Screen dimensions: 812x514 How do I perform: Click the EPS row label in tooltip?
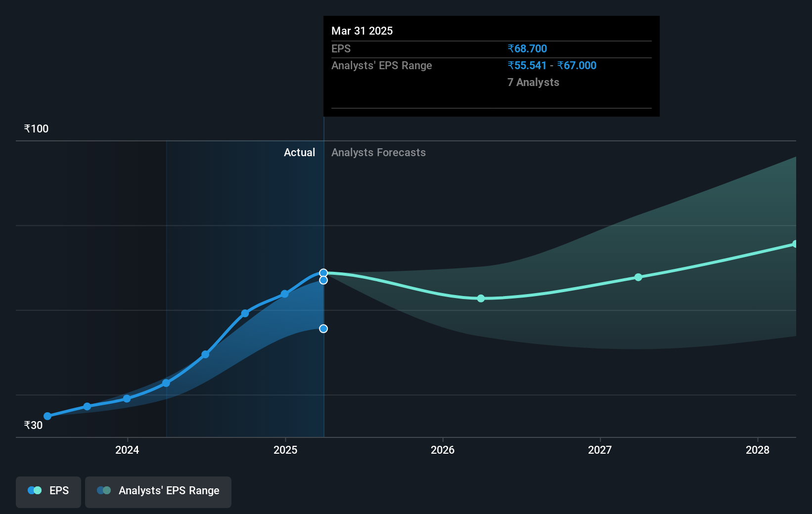(x=341, y=49)
